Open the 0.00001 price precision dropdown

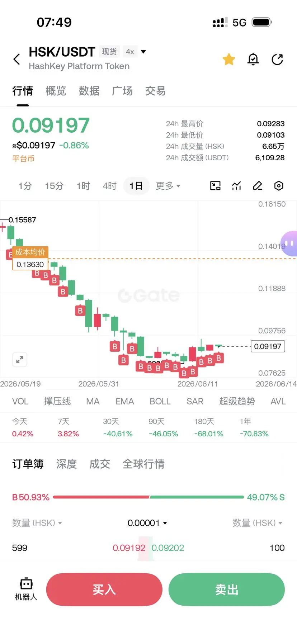[147, 523]
